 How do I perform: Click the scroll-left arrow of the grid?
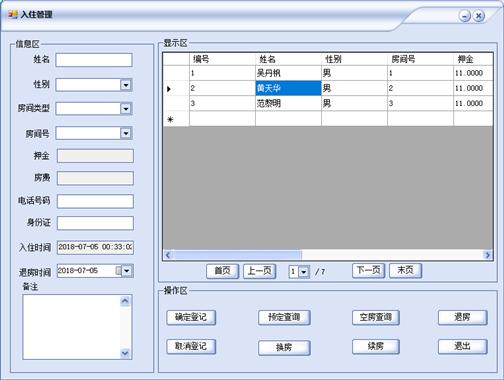168,255
